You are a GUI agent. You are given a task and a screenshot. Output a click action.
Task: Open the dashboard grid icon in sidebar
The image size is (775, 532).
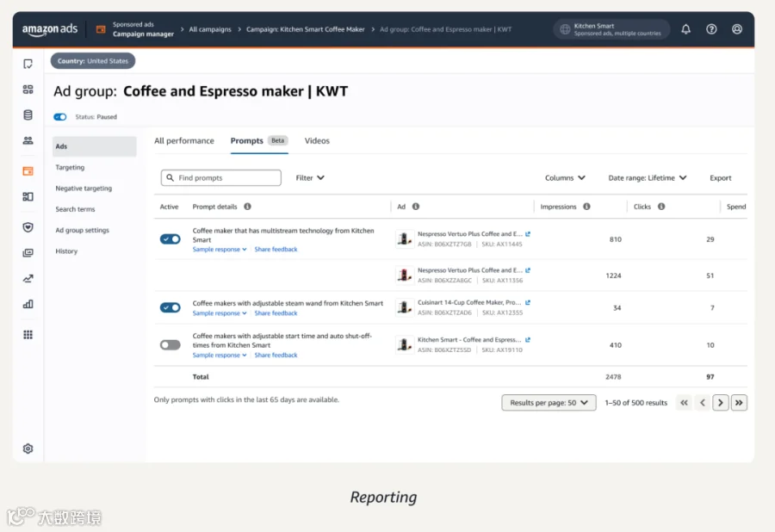point(28,90)
